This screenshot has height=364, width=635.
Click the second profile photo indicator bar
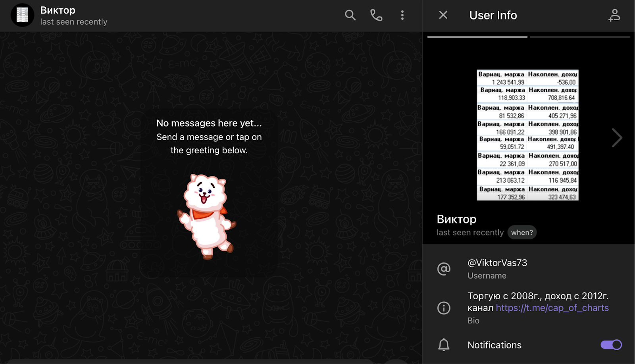[x=580, y=37]
